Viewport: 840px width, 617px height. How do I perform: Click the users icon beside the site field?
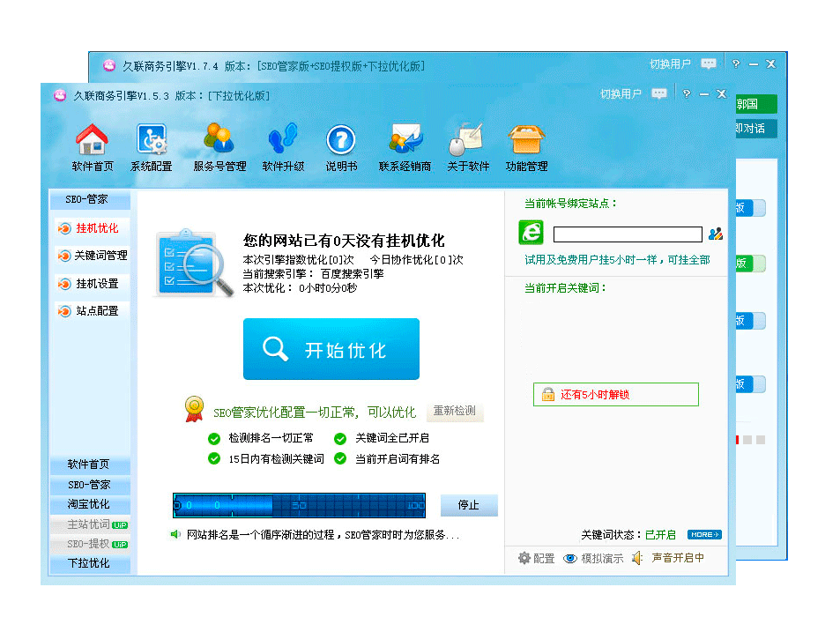pos(715,234)
